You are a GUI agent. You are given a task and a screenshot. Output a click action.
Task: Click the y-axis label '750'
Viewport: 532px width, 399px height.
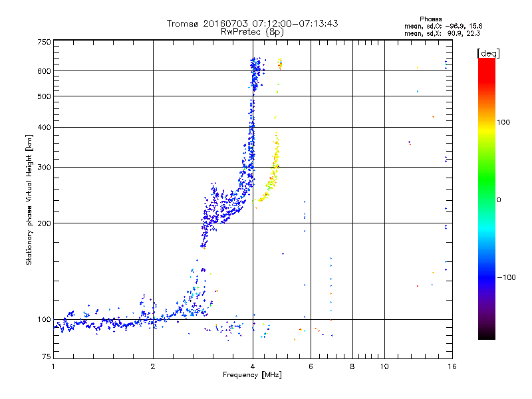pos(44,42)
